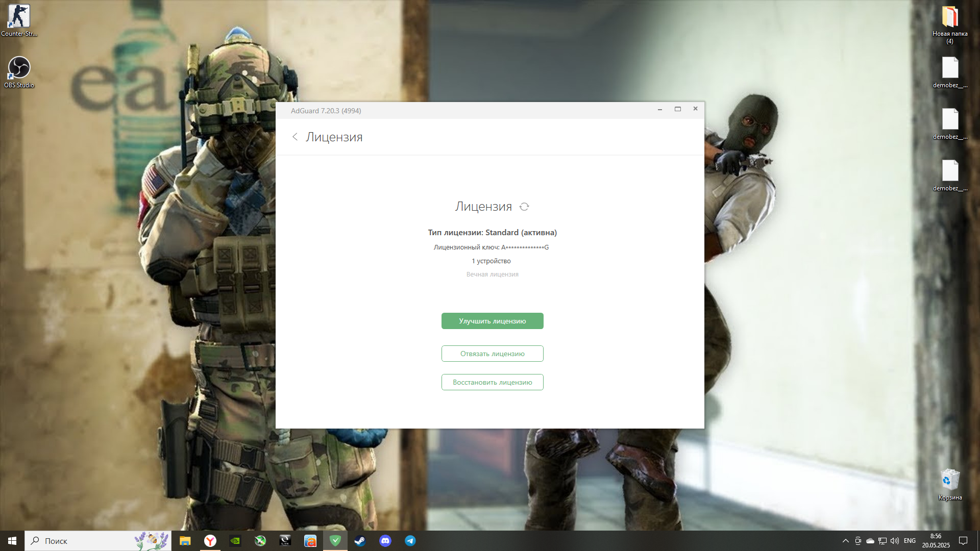Click the Отвязать лицензию button
This screenshot has width=980, height=551.
coord(492,354)
